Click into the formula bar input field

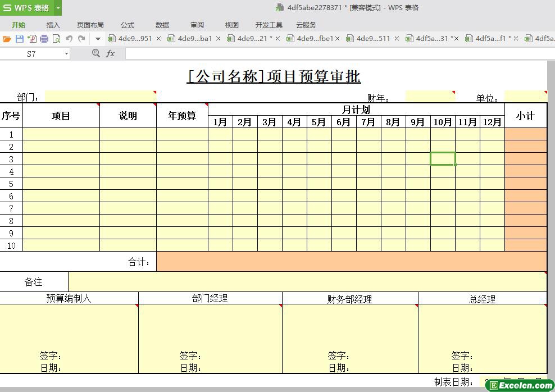tap(337, 53)
